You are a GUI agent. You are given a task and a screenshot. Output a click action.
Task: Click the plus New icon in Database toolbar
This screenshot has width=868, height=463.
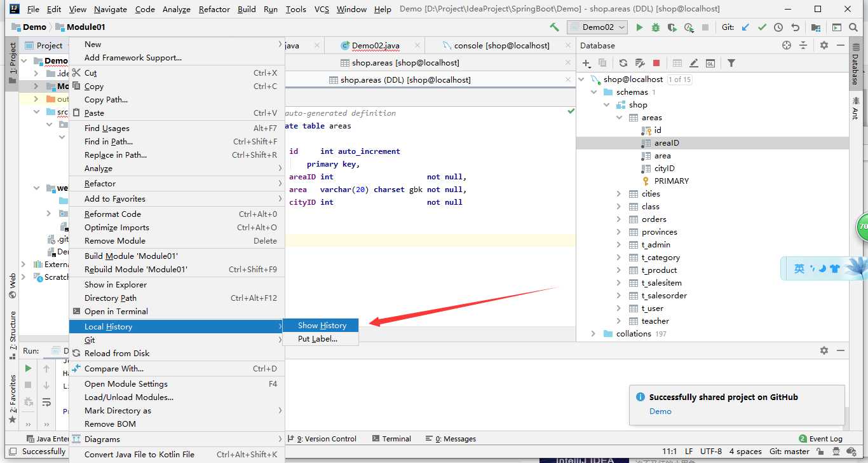pyautogui.click(x=587, y=63)
